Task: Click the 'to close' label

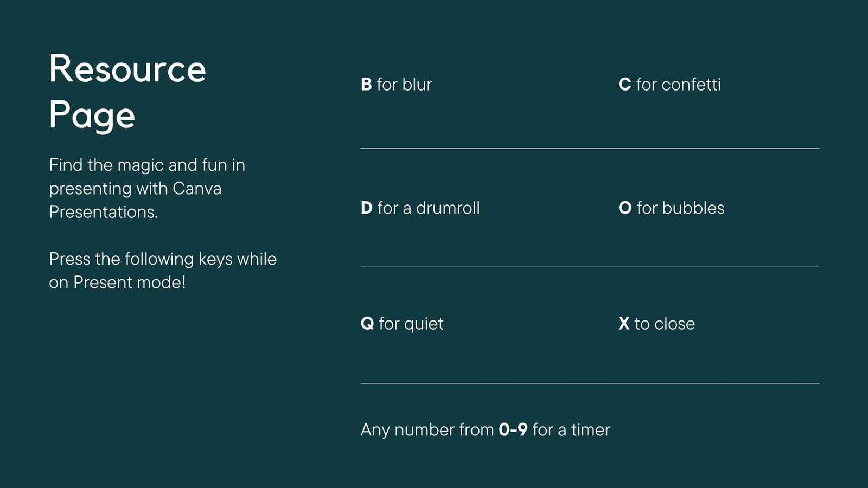Action: coord(665,324)
